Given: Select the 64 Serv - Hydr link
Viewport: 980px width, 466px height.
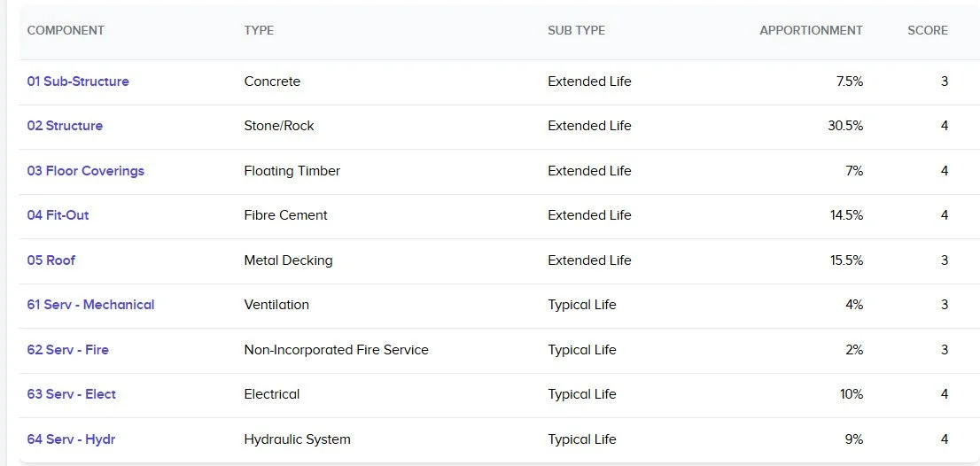Looking at the screenshot, I should tap(71, 439).
